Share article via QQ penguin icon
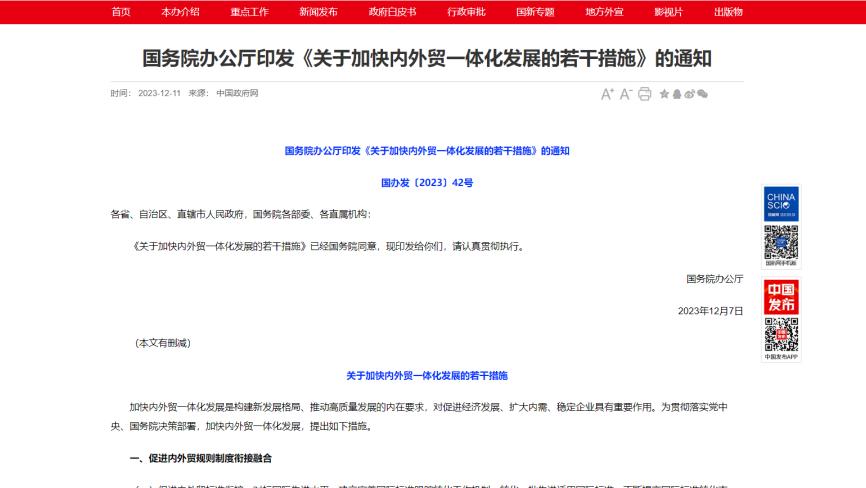 (677, 94)
